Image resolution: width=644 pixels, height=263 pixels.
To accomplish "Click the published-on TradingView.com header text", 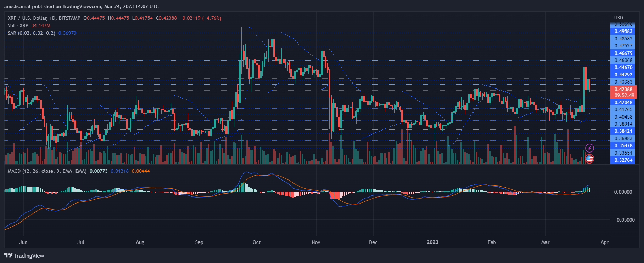I will [x=82, y=6].
